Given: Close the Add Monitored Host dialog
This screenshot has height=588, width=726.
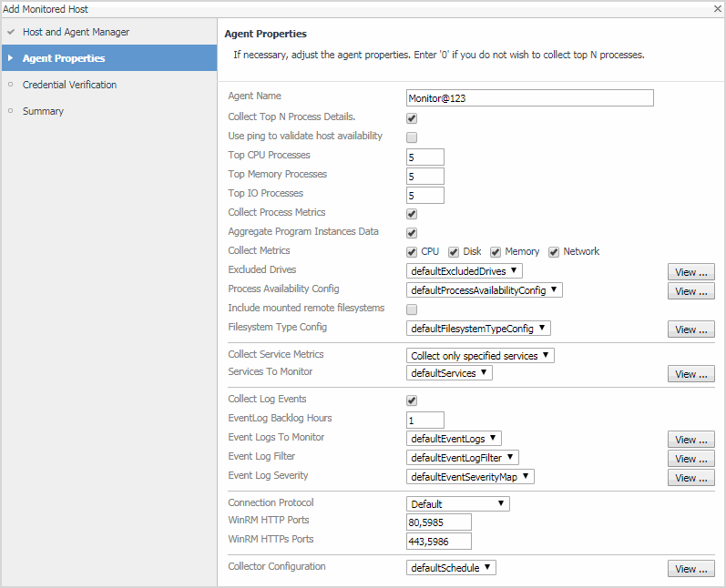Looking at the screenshot, I should point(717,8).
